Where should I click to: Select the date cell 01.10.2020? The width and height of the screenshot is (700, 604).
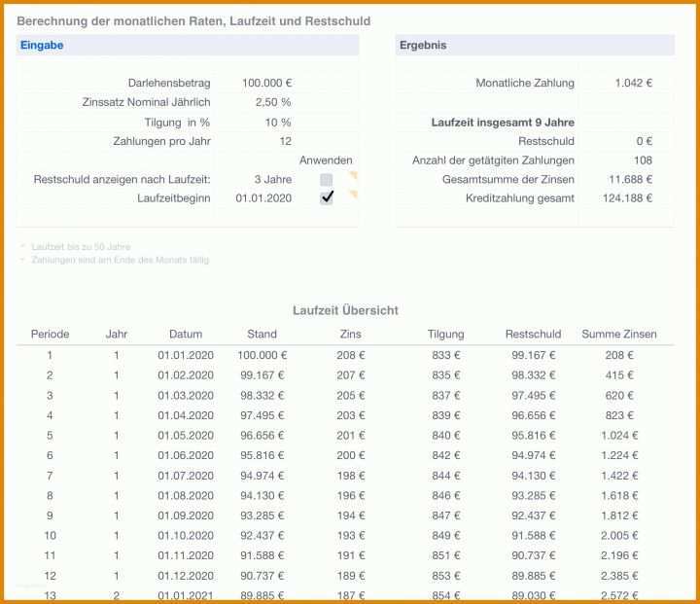[186, 536]
